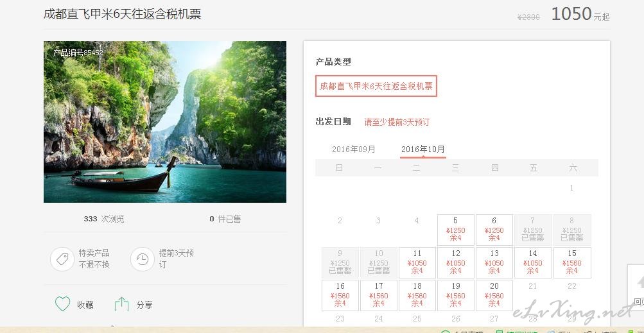Click the 请至少提前3天预订 notice
The height and width of the screenshot is (333, 644).
point(397,122)
